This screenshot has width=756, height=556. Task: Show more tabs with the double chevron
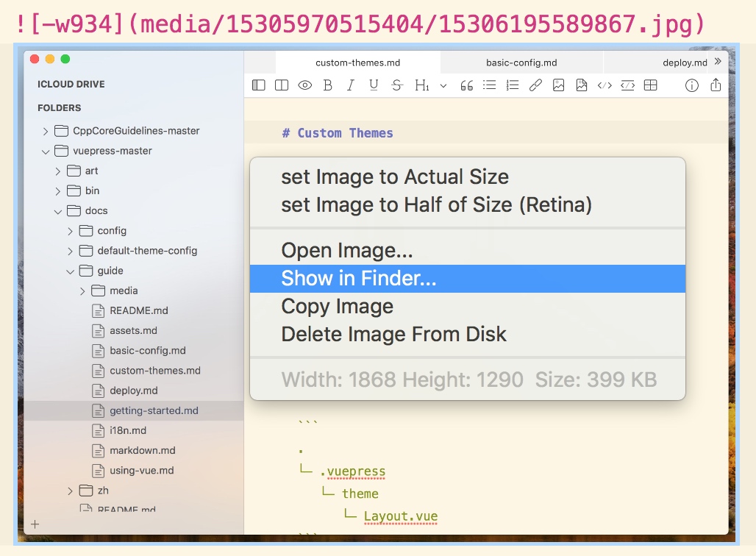pyautogui.click(x=718, y=61)
